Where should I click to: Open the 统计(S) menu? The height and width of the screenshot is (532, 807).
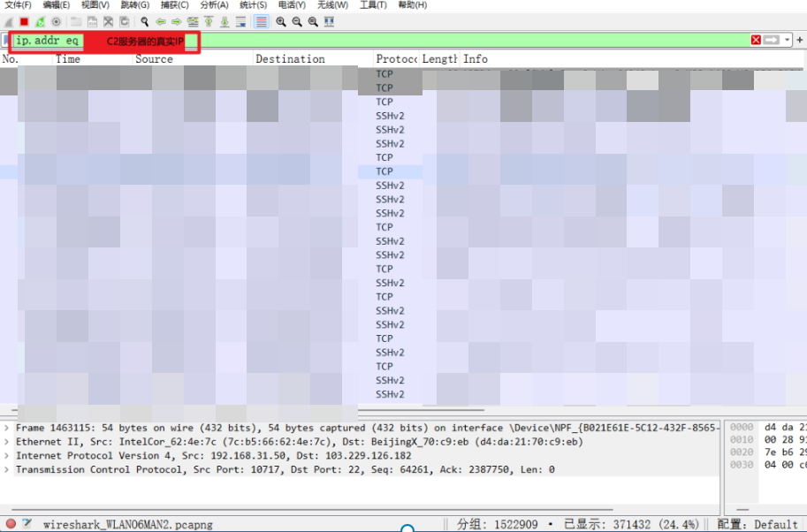pos(253,5)
